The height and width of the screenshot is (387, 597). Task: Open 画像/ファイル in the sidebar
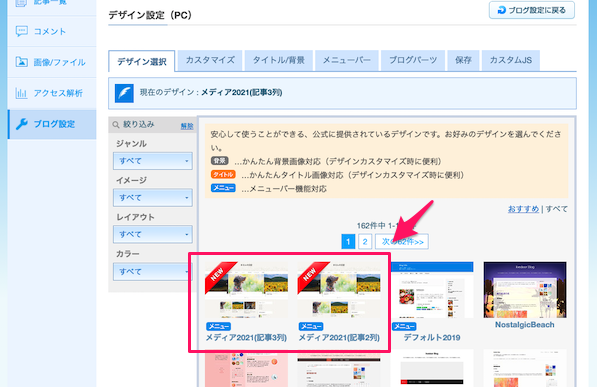click(52, 62)
